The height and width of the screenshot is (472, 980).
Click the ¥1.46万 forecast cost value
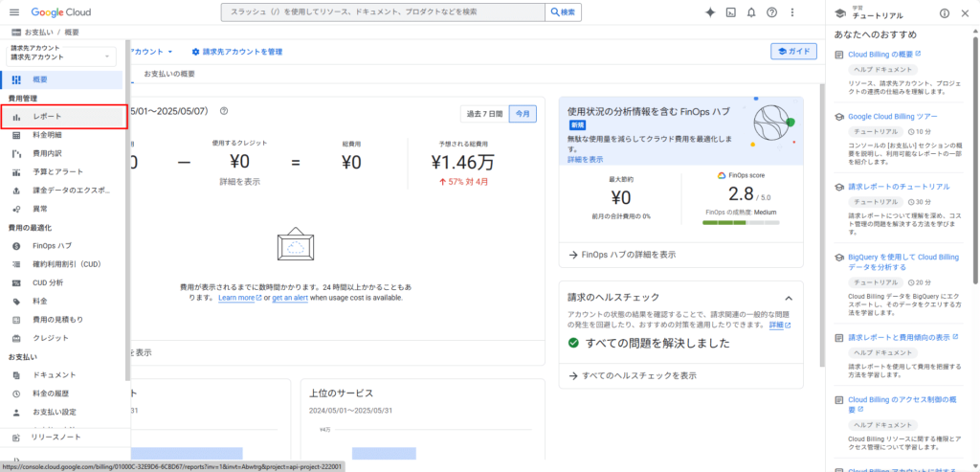(x=462, y=163)
